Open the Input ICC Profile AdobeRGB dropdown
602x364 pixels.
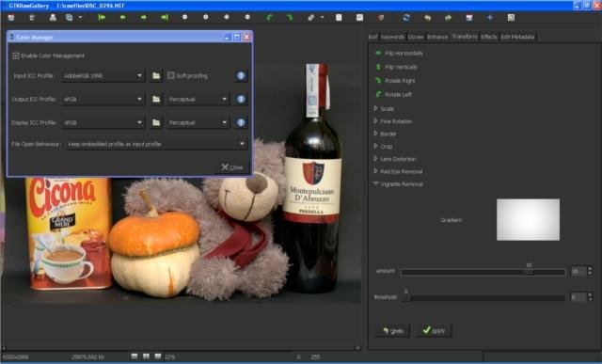(103, 76)
